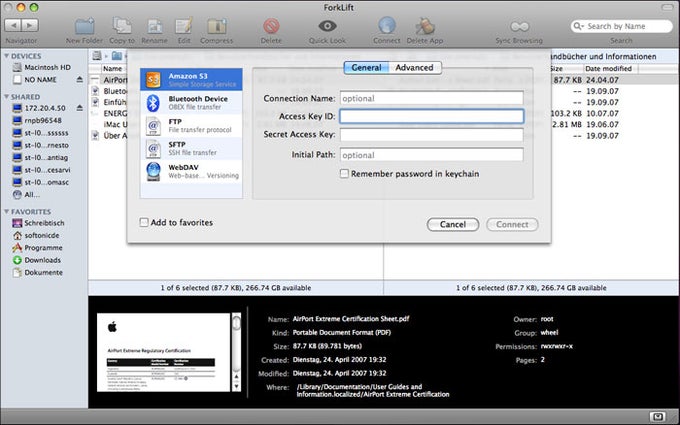Click the Secret Access Key field
The image size is (680, 425).
[x=432, y=135]
